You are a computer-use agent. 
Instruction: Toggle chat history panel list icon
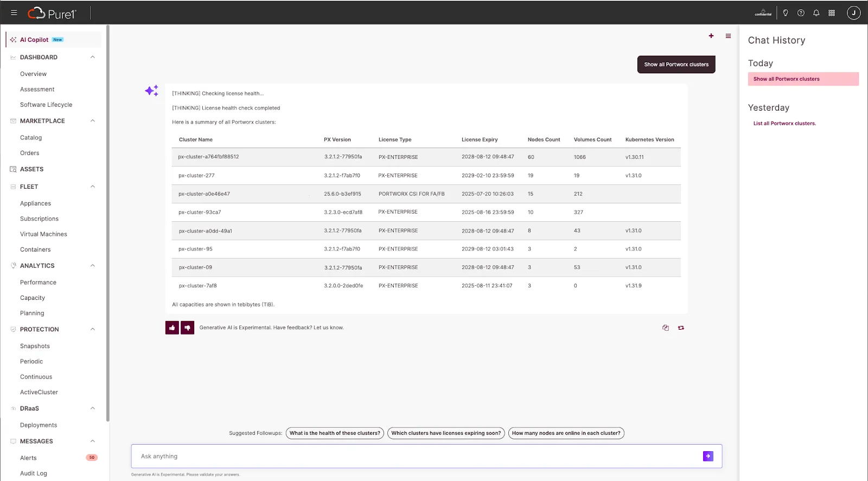[x=728, y=36]
